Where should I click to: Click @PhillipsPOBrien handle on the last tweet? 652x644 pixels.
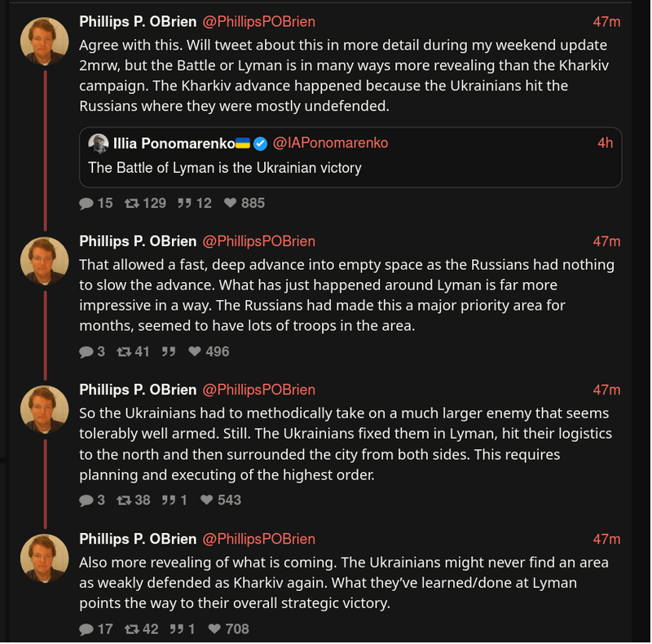[258, 539]
